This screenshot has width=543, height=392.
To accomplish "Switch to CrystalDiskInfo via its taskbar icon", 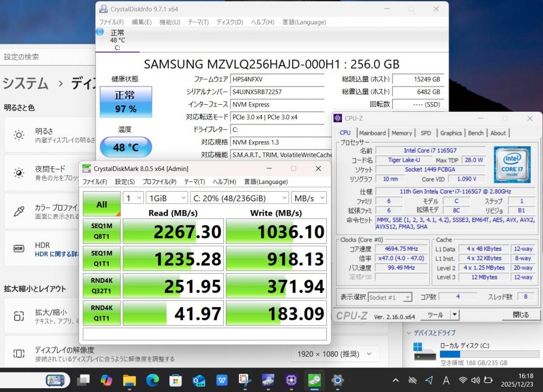I will [268, 380].
